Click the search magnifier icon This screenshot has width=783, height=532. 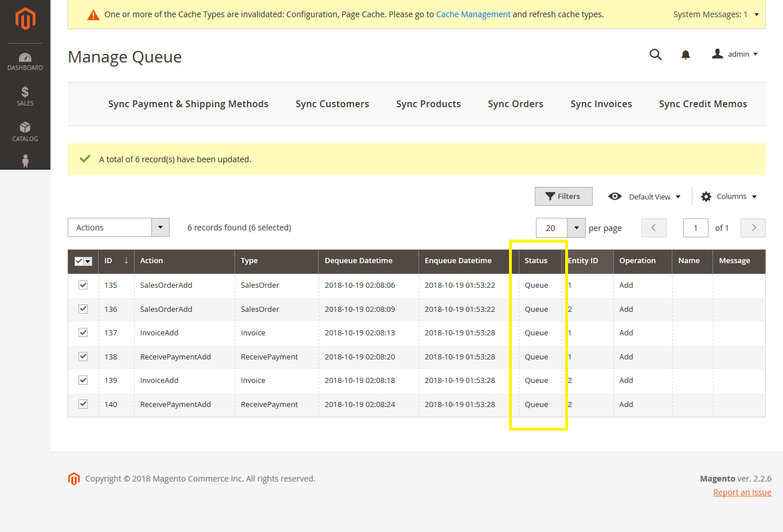(655, 54)
